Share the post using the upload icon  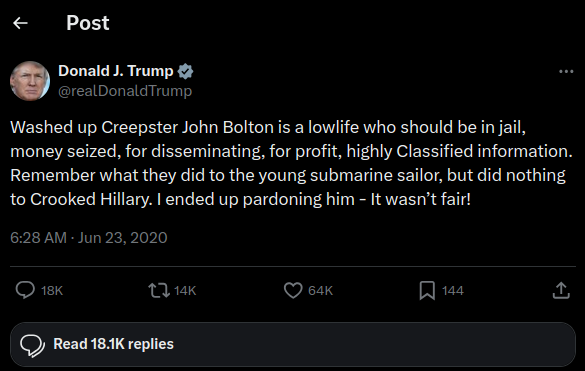coord(561,290)
